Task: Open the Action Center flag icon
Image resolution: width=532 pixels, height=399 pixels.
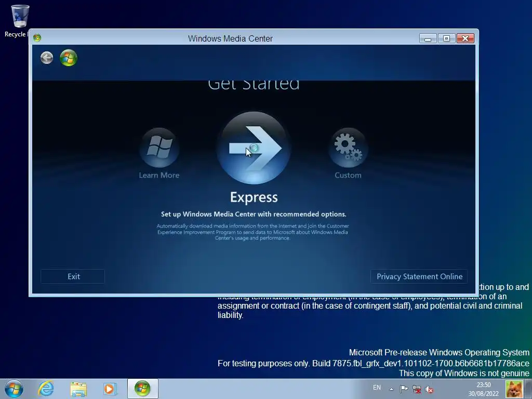Action: tap(404, 389)
